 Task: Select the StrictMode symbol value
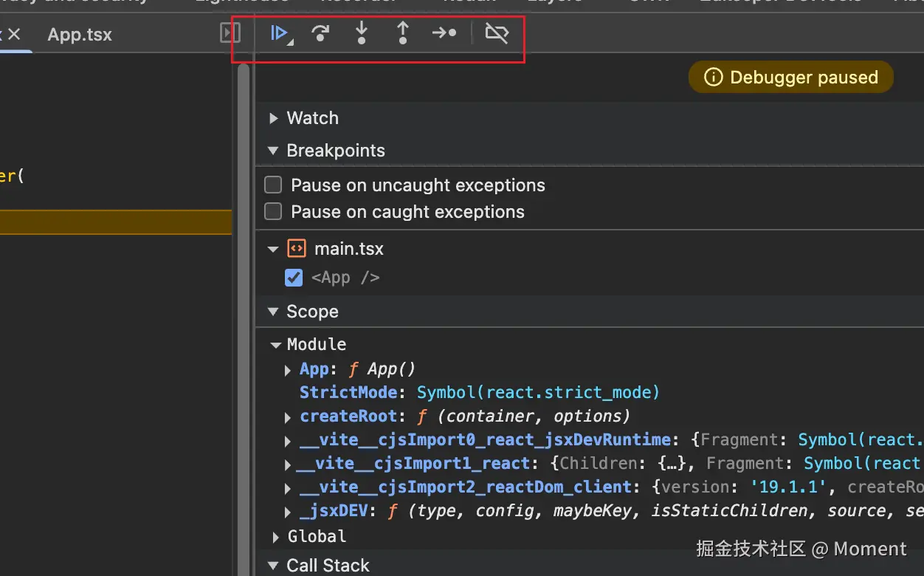click(x=538, y=392)
